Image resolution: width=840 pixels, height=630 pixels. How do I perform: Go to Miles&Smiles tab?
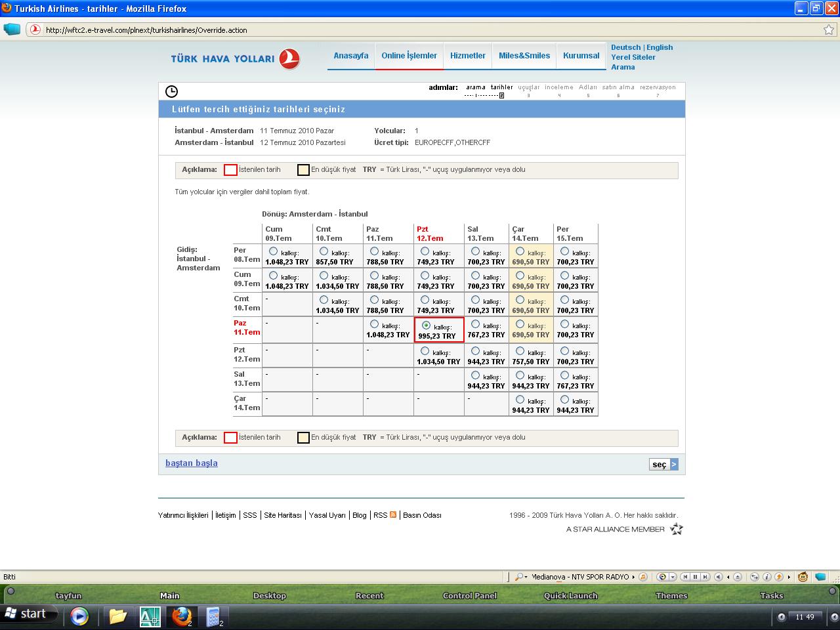click(x=524, y=56)
